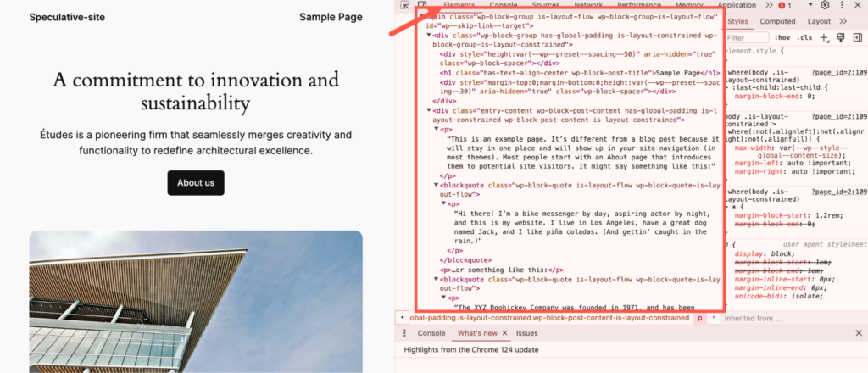Click 'Highlights from the Chrome 124 update' text
This screenshot has height=373, width=868.
click(471, 350)
